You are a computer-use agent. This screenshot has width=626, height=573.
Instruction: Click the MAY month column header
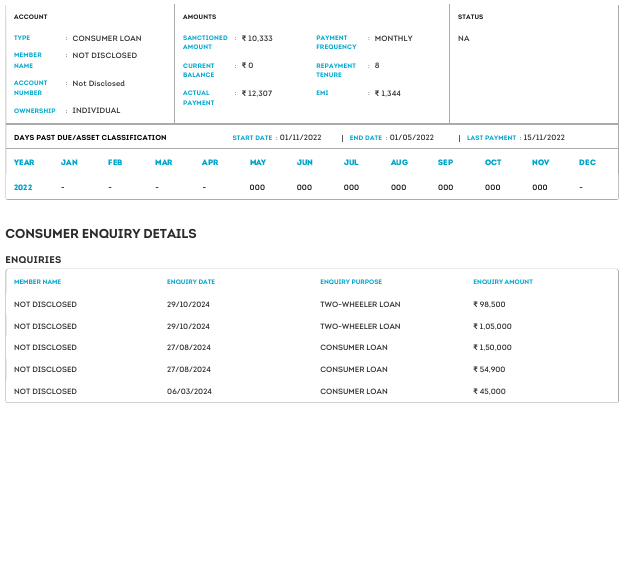258,162
